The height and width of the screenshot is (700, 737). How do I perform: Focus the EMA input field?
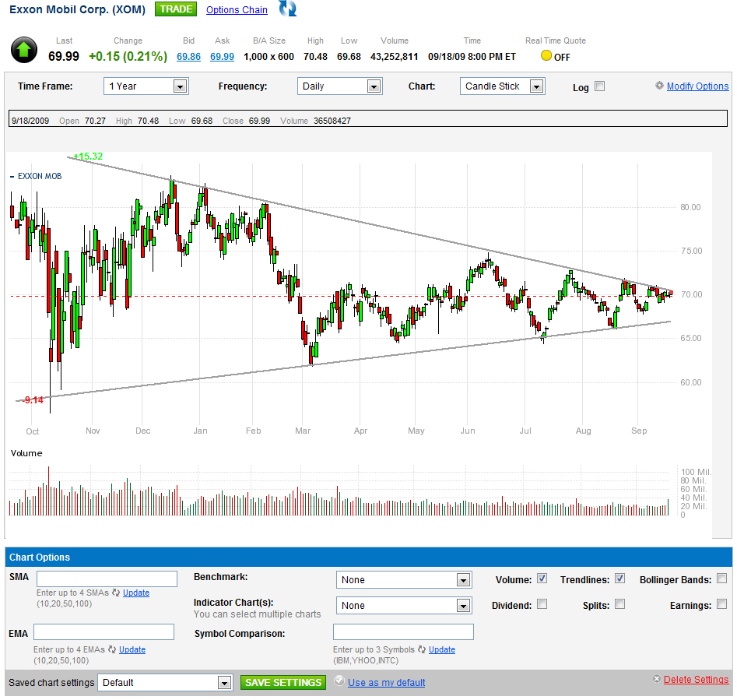pyautogui.click(x=104, y=631)
